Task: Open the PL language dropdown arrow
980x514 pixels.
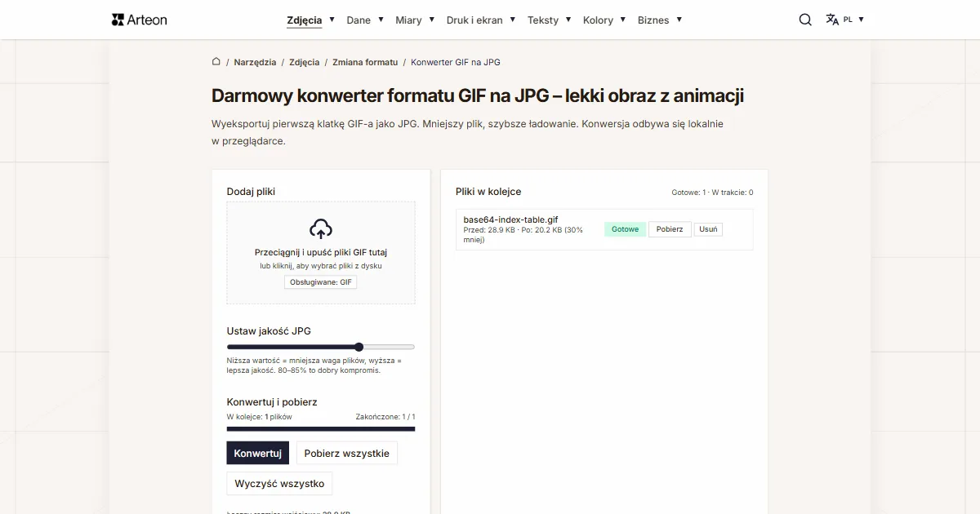Action: (861, 19)
